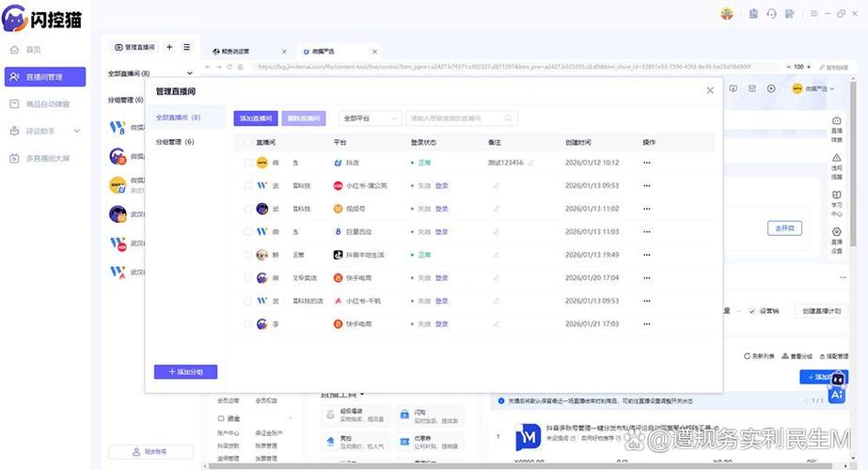Click the browser refresh icon
868x470 pixels.
pyautogui.click(x=229, y=67)
